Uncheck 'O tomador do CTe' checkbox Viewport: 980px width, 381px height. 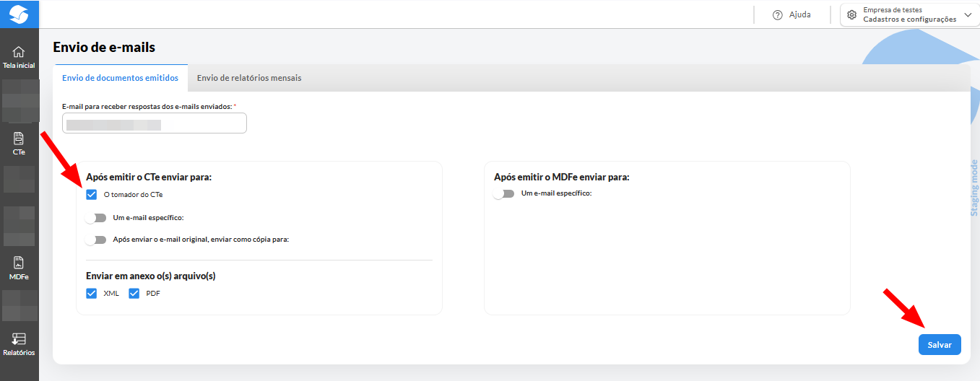92,194
